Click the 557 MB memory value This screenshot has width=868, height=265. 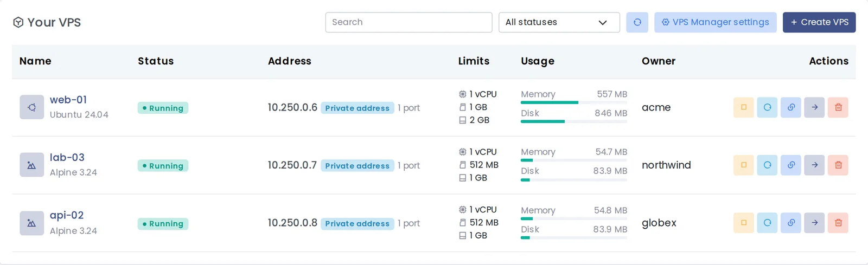tap(612, 94)
